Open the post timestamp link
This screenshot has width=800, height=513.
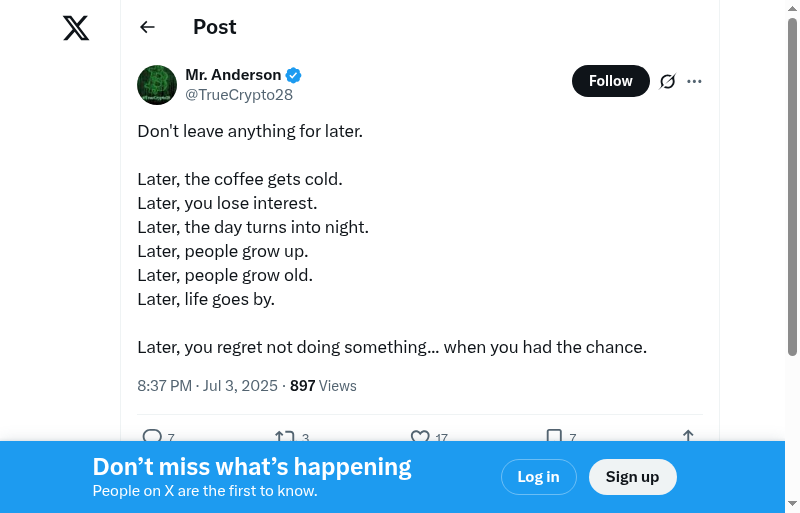click(x=209, y=386)
